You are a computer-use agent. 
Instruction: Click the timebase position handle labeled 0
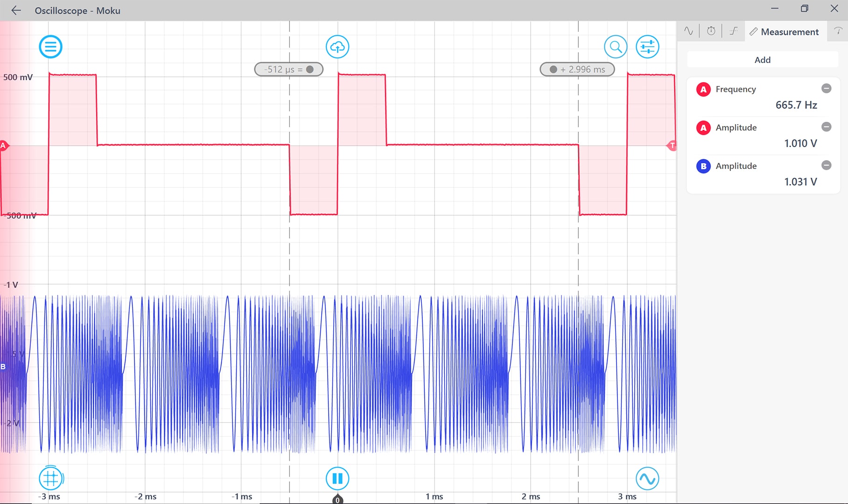[337, 499]
